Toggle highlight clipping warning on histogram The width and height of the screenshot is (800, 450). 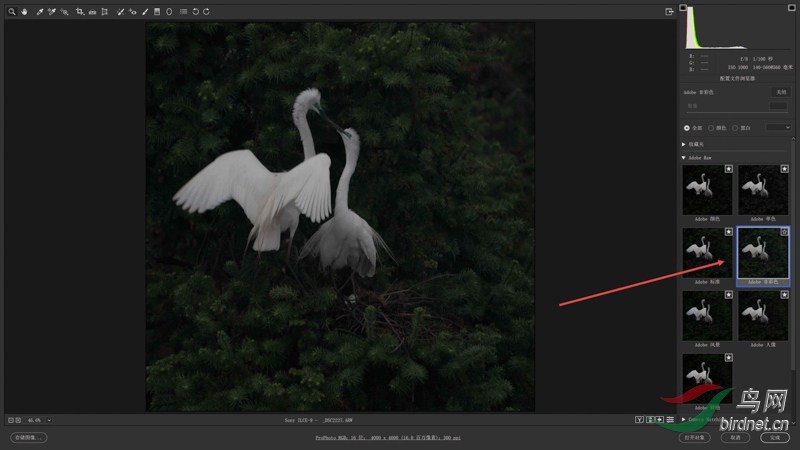coord(792,8)
